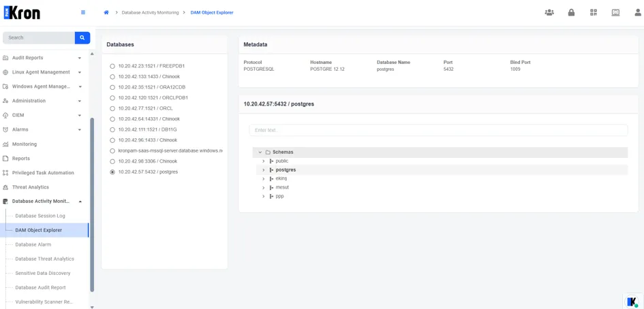644x309 pixels.
Task: Select the kronpam-saas-mssql-server database radio
Action: coord(112,151)
